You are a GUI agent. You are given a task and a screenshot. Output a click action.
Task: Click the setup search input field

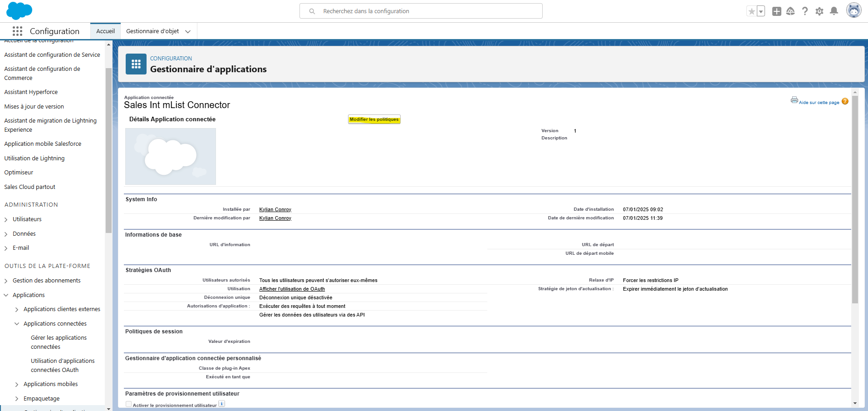[x=421, y=11]
